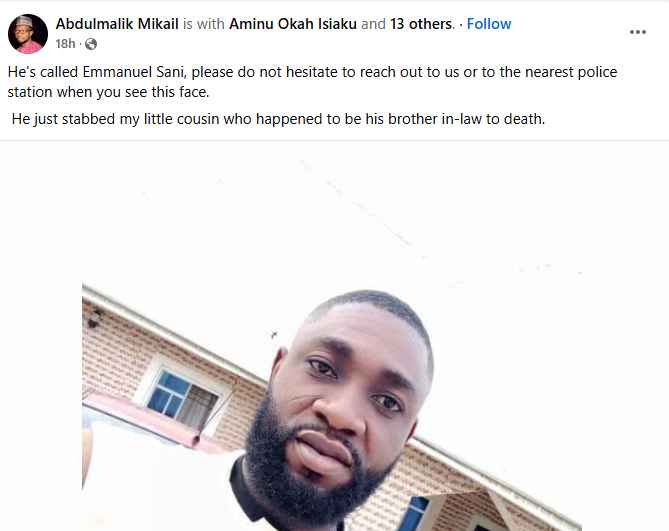Click the 'is with' text in header
Viewport: 669px width, 531px height.
coord(204,24)
